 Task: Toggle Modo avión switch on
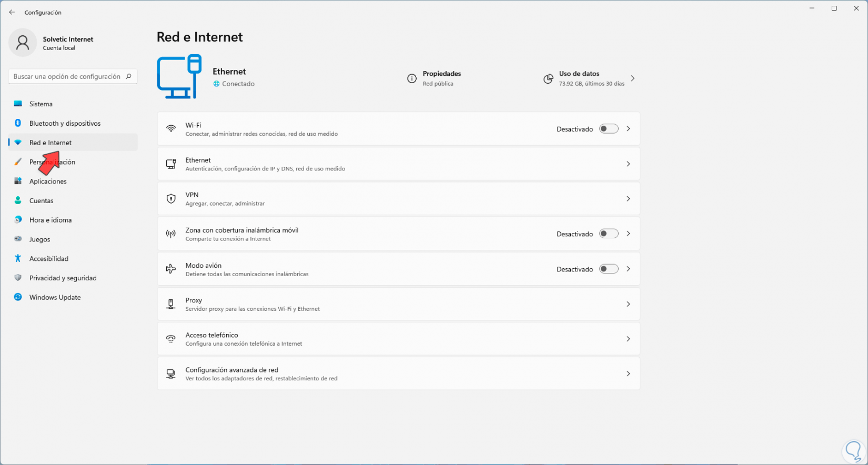(609, 269)
